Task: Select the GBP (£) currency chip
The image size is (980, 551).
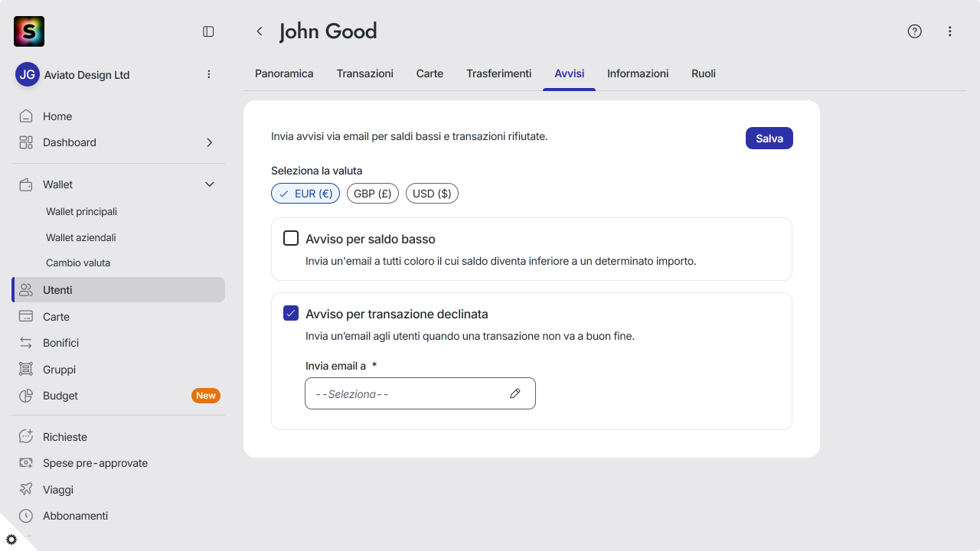Action: click(373, 194)
